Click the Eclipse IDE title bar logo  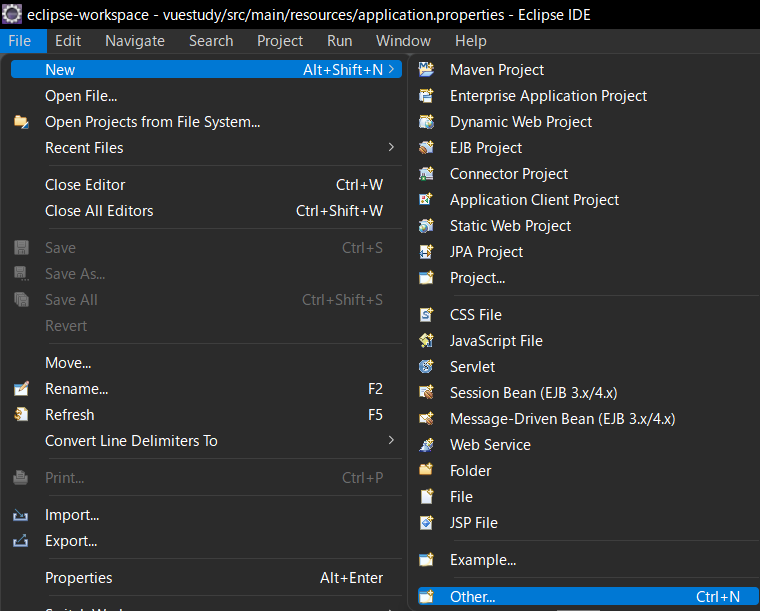tap(12, 14)
